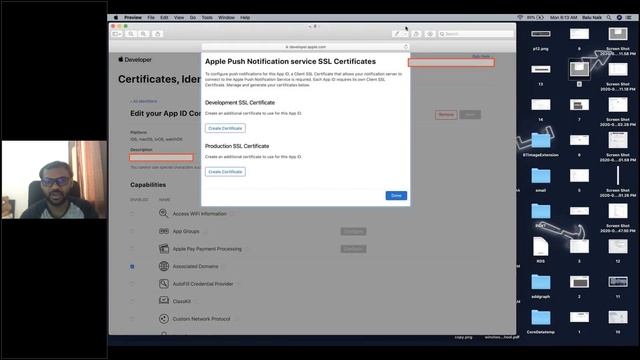Image resolution: width=640 pixels, height=360 pixels.
Task: Click the Remove button on App ID page
Action: click(x=446, y=115)
